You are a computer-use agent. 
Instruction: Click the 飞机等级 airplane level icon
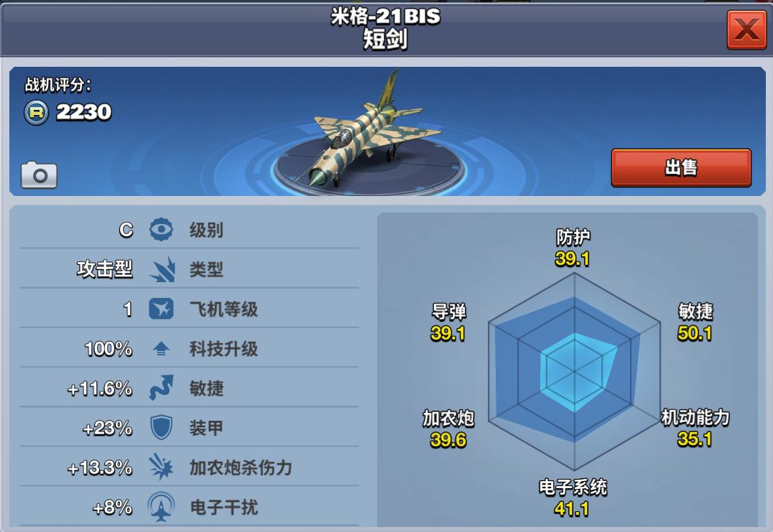point(161,309)
